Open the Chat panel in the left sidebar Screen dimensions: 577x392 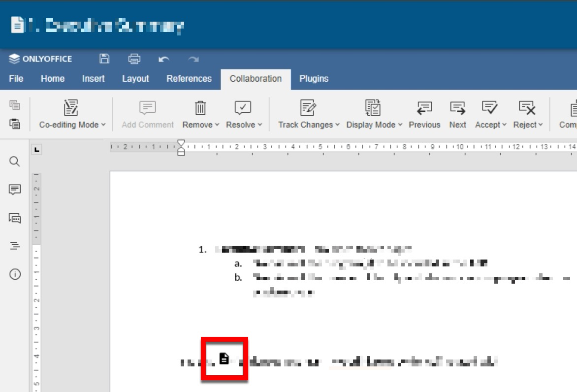tap(15, 218)
